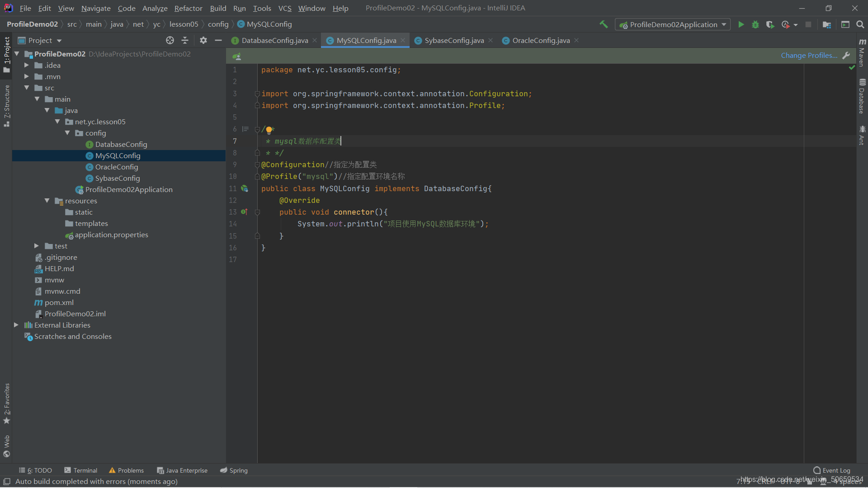Image resolution: width=868 pixels, height=488 pixels.
Task: Click the green inspection checkmark indicator
Action: coord(852,67)
